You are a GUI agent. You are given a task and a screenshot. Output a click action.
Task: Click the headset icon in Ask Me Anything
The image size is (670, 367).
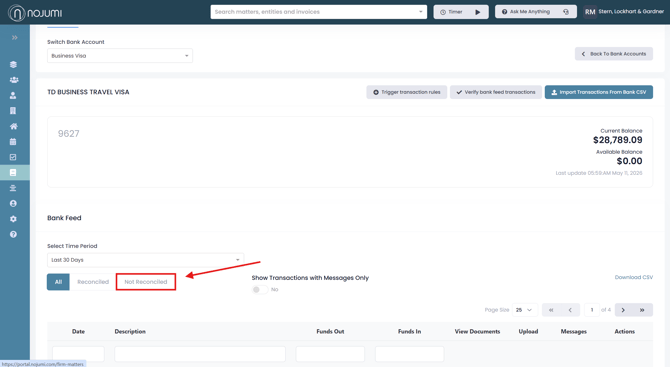coord(566,12)
